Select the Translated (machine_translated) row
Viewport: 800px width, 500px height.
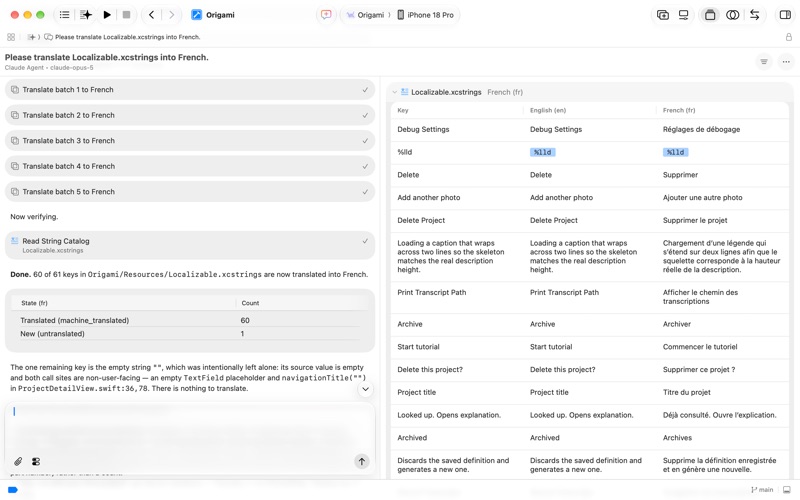coord(190,320)
